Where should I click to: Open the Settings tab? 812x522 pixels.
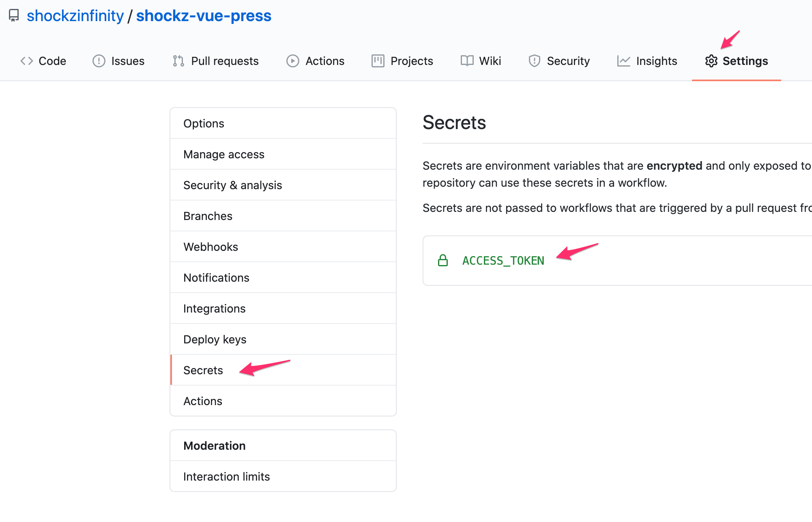(x=737, y=61)
